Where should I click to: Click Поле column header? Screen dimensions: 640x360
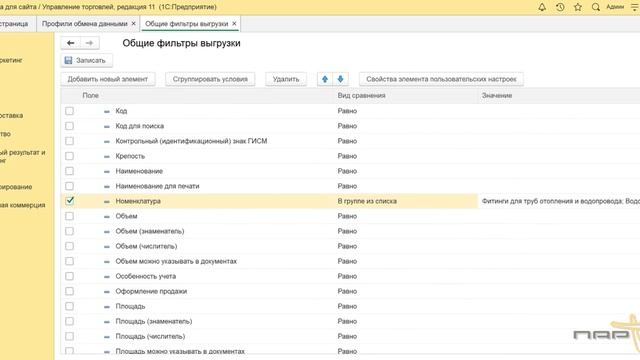(x=91, y=96)
